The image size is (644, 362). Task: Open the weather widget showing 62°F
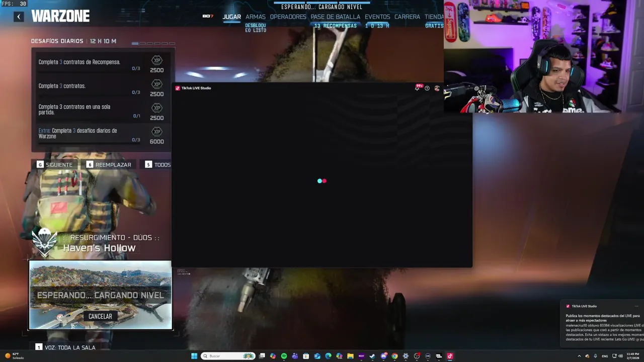(x=15, y=356)
